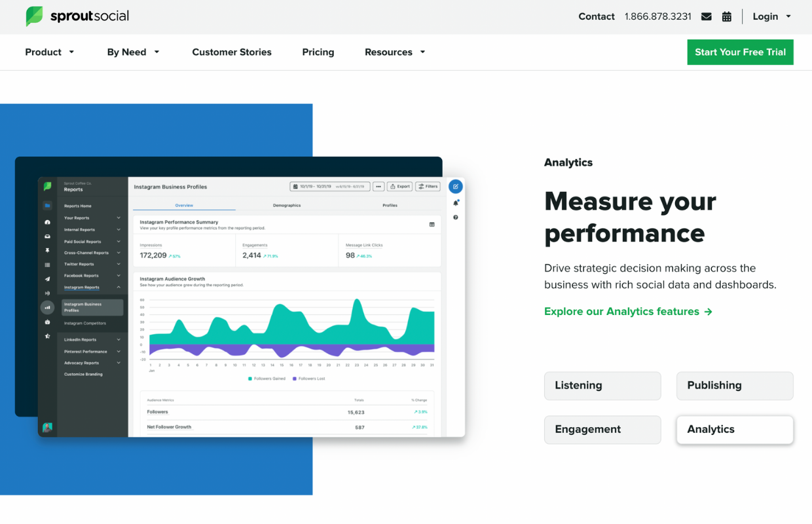Open the calendar icon in header

(x=726, y=16)
